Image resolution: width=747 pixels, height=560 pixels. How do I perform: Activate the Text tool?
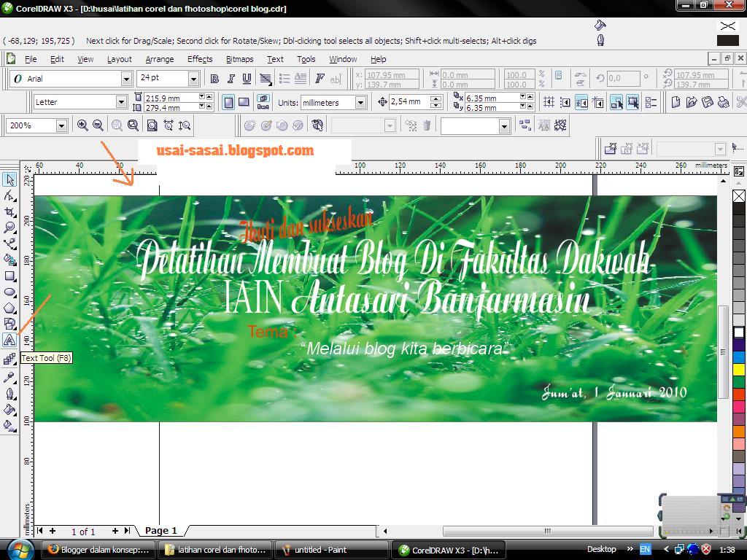click(10, 340)
